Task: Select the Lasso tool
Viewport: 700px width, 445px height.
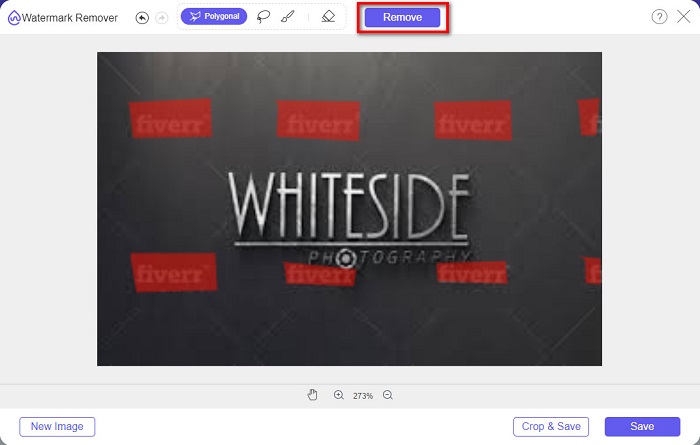Action: [263, 17]
